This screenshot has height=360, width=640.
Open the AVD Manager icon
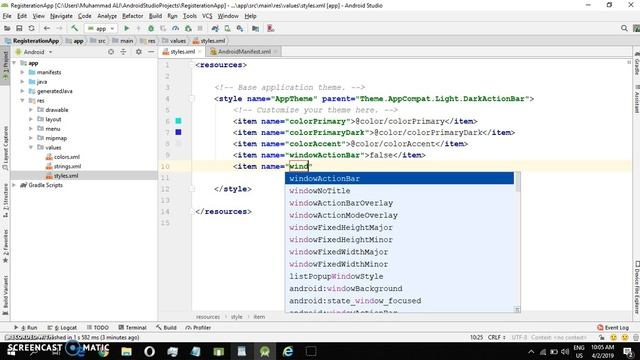(x=227, y=29)
